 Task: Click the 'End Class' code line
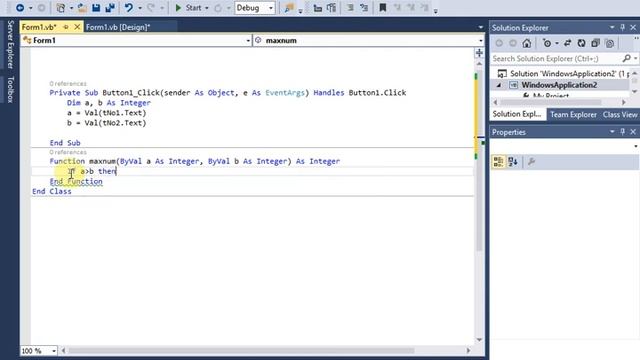[x=51, y=191]
